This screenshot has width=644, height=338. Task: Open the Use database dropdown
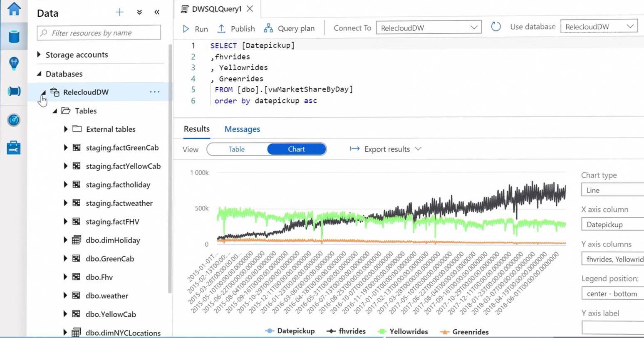[x=599, y=27]
